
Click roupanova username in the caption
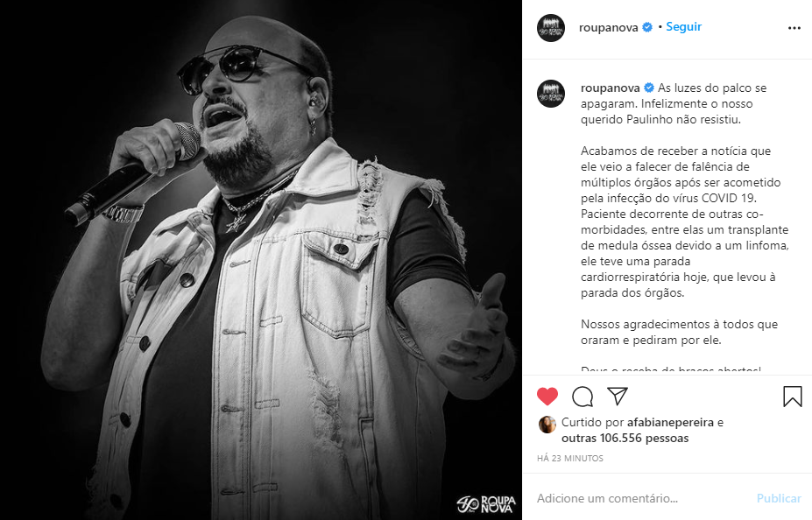[610, 88]
